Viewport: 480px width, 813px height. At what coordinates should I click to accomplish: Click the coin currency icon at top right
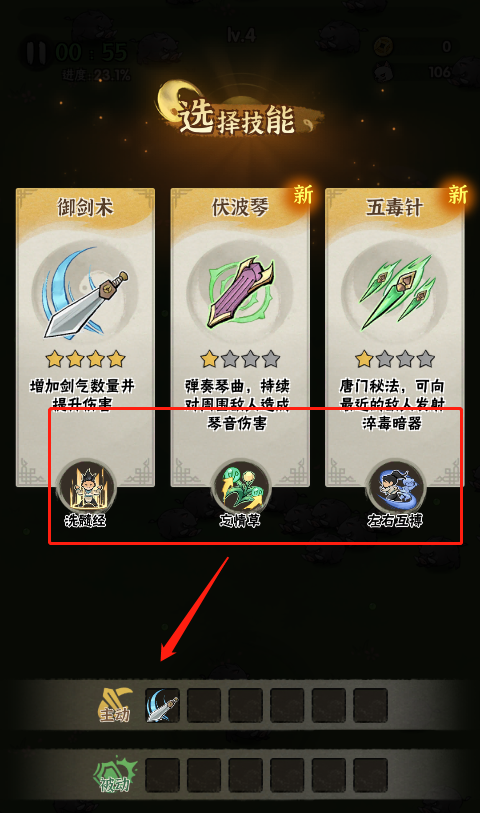(384, 46)
